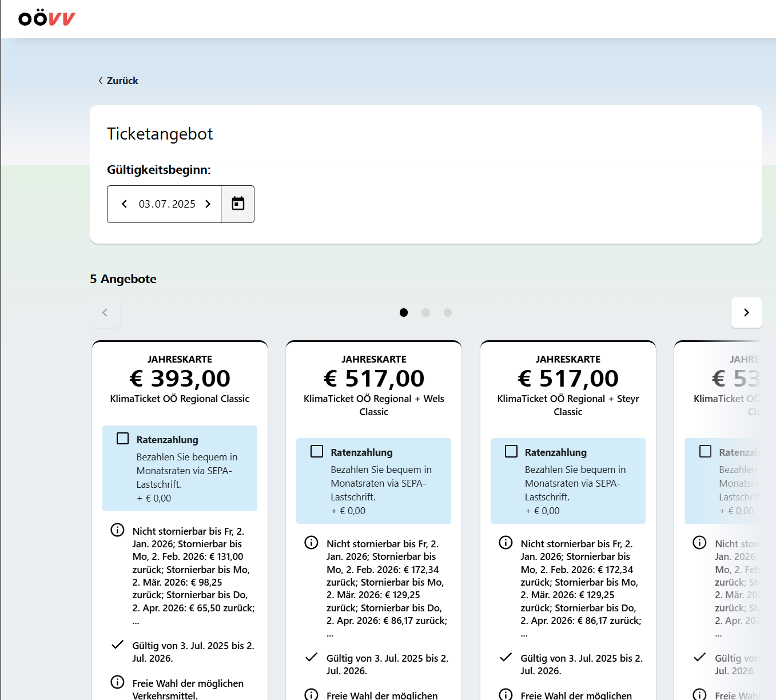Viewport: 776px width, 700px height.
Task: Click Ratenzahlung label on Steyr card
Action: (x=556, y=452)
